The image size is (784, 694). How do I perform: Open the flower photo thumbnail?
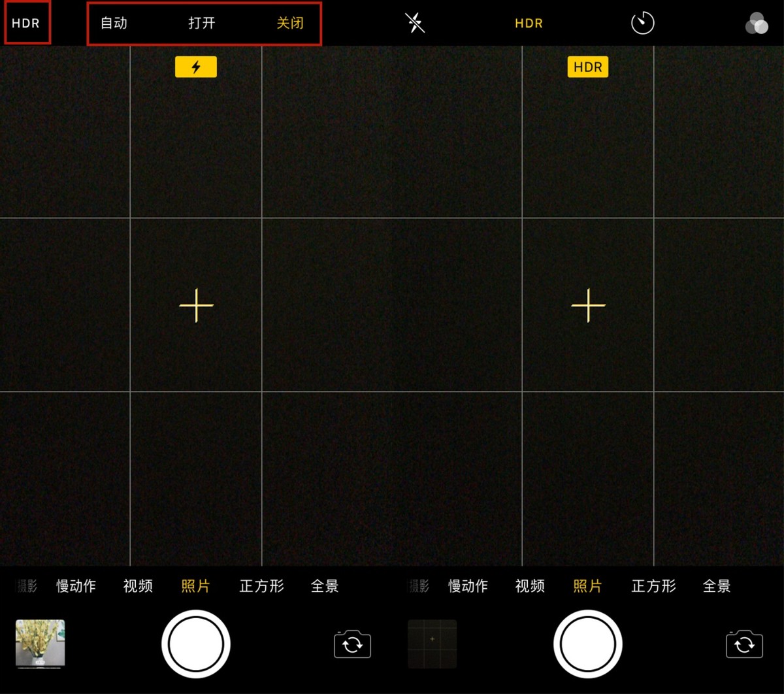coord(41,644)
